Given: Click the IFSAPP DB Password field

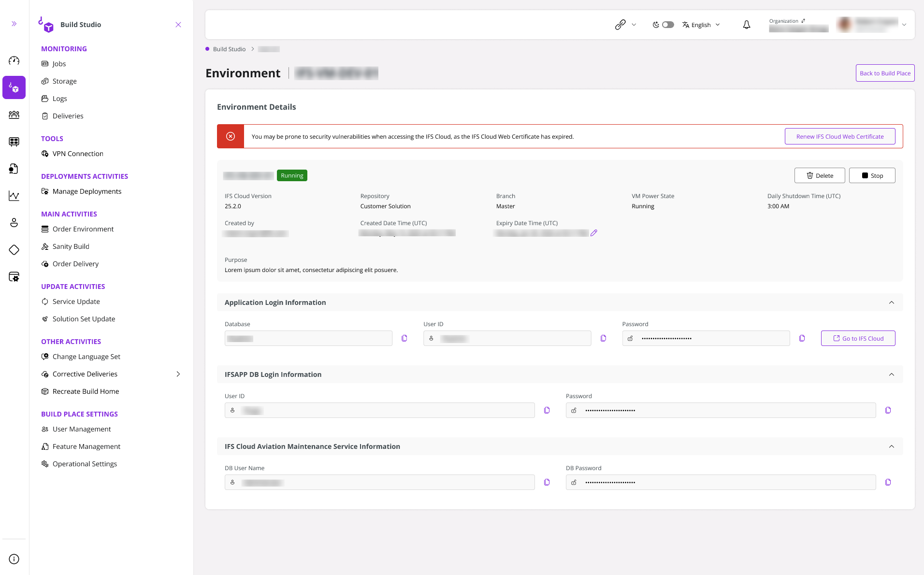Looking at the screenshot, I should pos(721,410).
